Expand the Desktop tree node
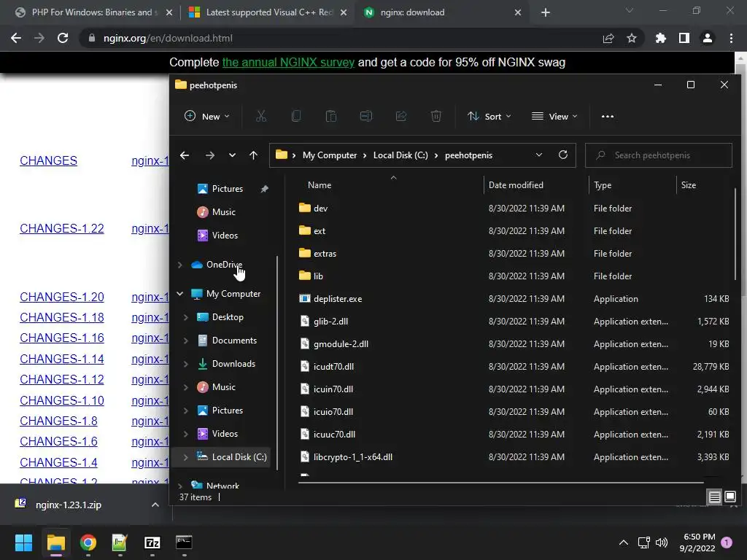 [186, 317]
